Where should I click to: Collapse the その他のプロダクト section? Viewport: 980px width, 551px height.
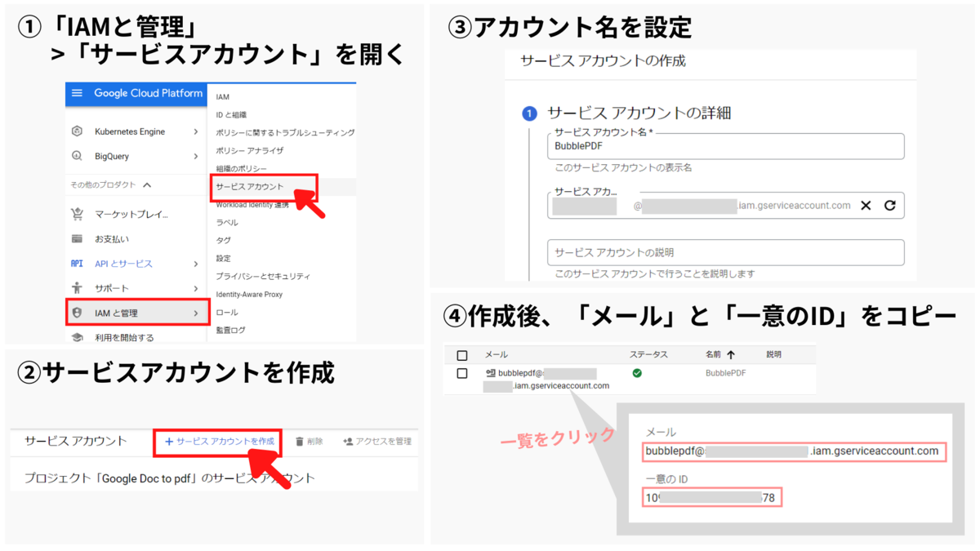147,185
